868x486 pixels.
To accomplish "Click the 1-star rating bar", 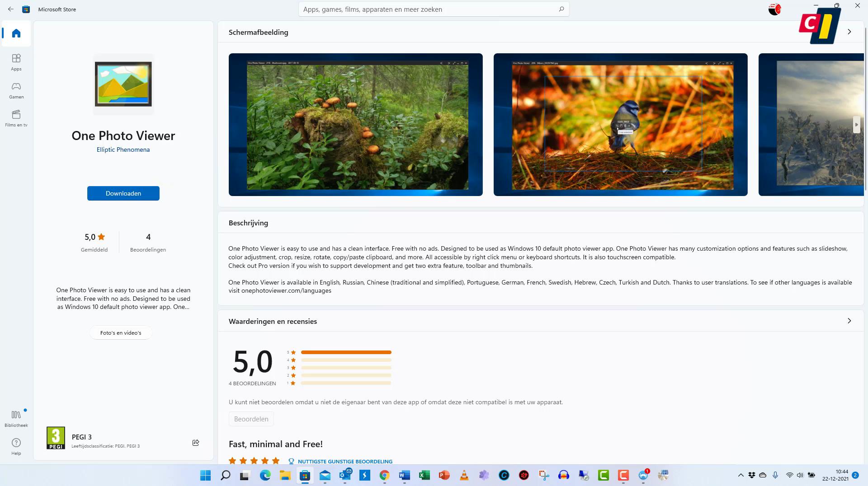I will click(346, 383).
